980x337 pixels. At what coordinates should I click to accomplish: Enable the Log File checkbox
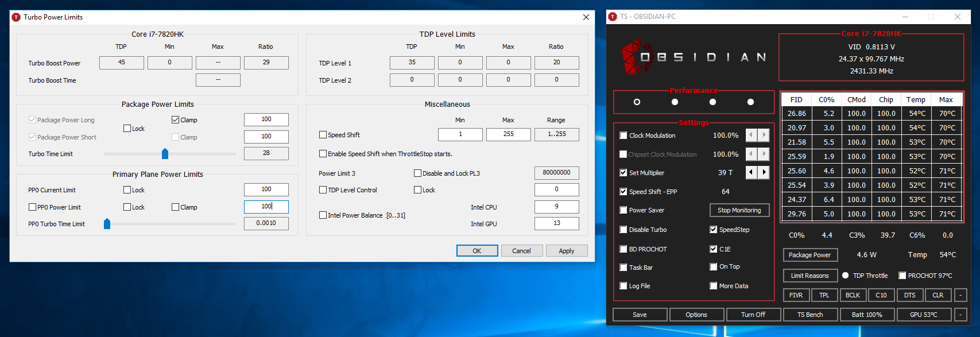(623, 286)
